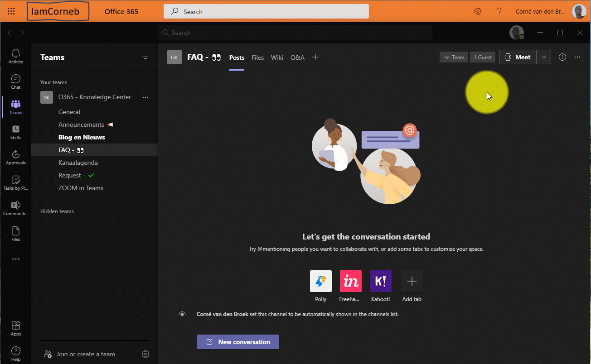The width and height of the screenshot is (591, 364).
Task: Click the IamCorneb logo
Action: 58,11
